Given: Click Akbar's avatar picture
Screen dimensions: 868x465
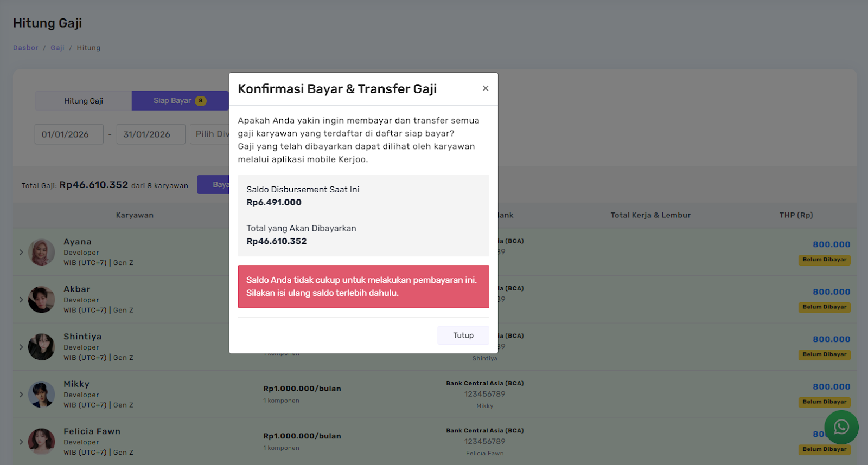Looking at the screenshot, I should (42, 300).
